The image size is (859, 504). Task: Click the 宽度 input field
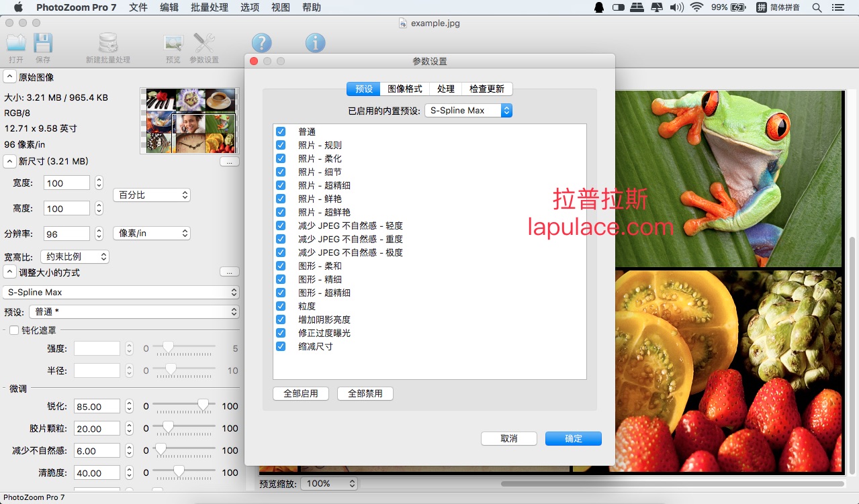point(66,183)
